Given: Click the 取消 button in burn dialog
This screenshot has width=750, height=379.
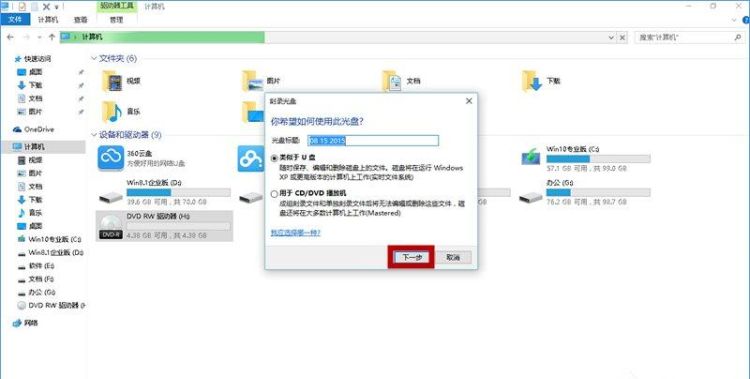Looking at the screenshot, I should pos(453,257).
